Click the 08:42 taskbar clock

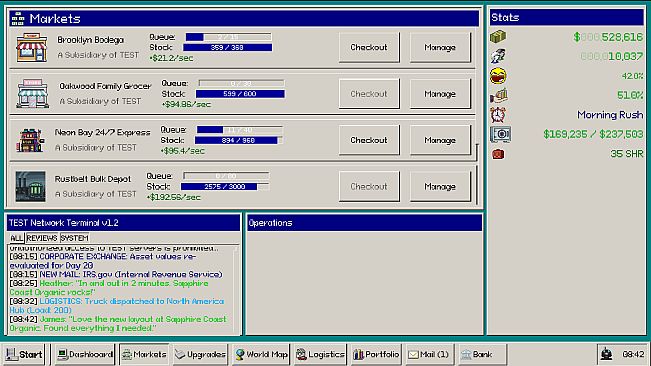pos(633,354)
